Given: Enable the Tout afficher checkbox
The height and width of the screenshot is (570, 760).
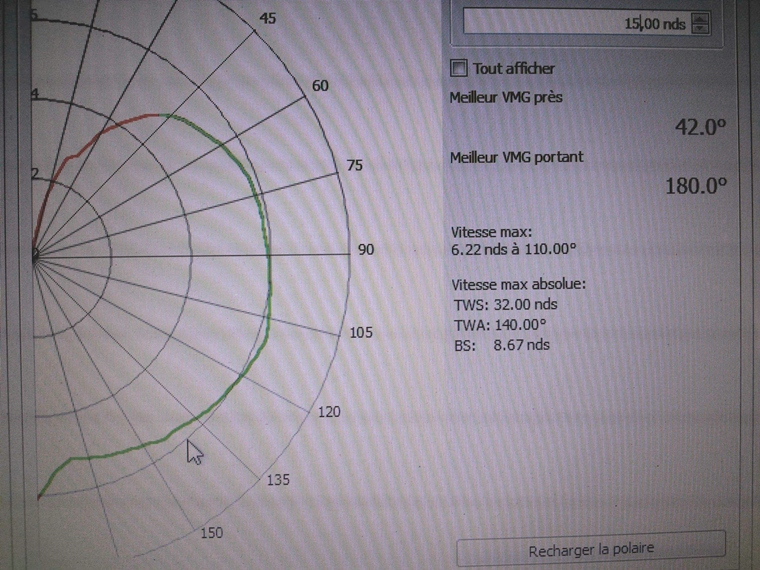Looking at the screenshot, I should tap(459, 68).
